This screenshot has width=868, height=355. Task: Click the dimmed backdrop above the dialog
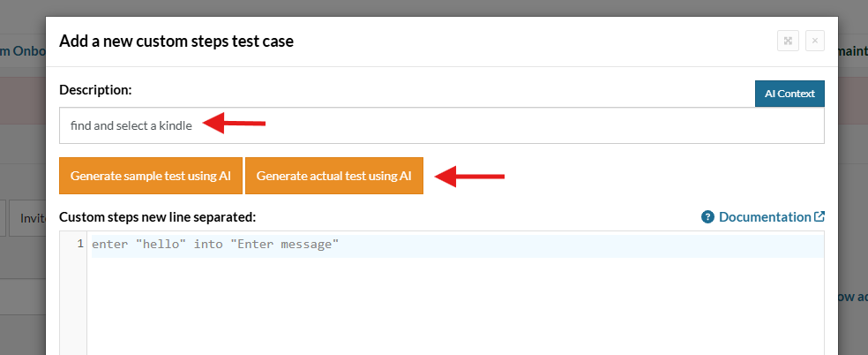[x=441, y=7]
